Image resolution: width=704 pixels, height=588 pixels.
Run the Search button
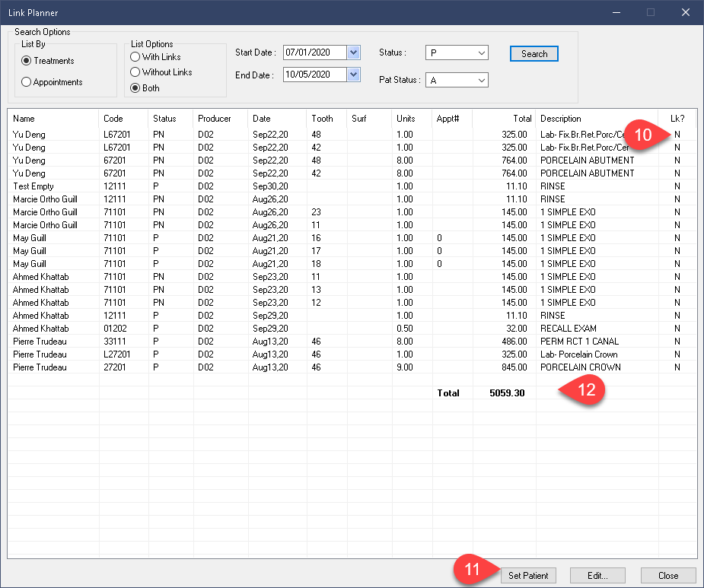pyautogui.click(x=534, y=54)
